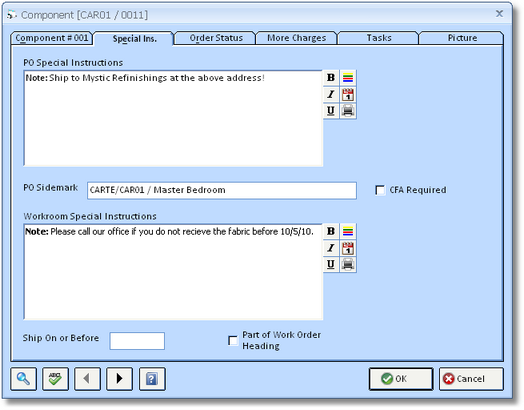Click the Ship On or Before field
Viewport: 524px width, 410px height.
[137, 341]
